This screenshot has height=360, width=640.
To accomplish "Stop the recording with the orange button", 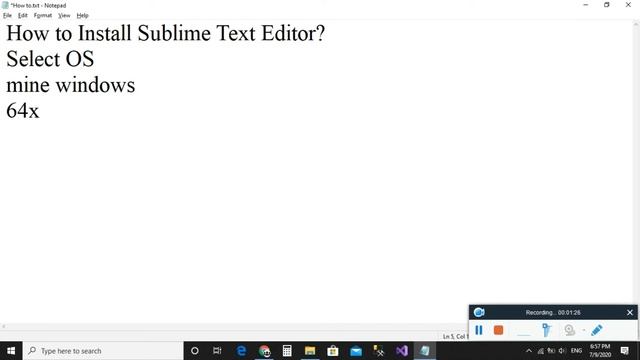I will click(498, 330).
